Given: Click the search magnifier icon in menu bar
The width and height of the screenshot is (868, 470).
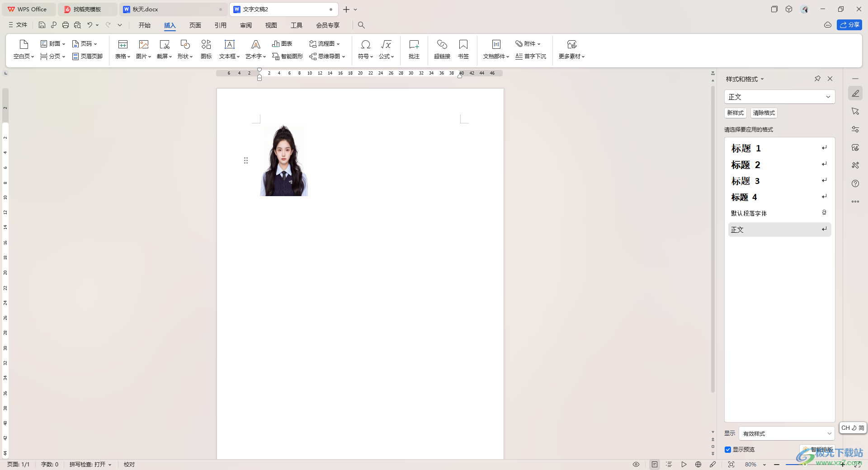Looking at the screenshot, I should click(x=361, y=25).
